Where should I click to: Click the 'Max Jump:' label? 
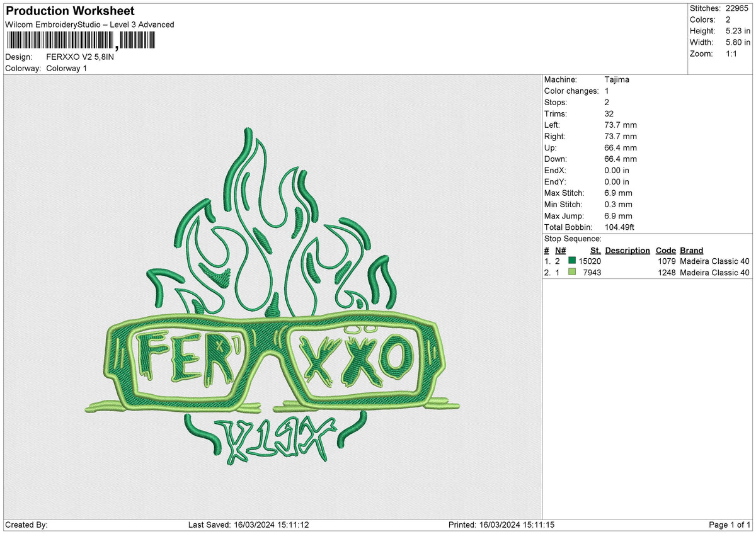pyautogui.click(x=564, y=215)
